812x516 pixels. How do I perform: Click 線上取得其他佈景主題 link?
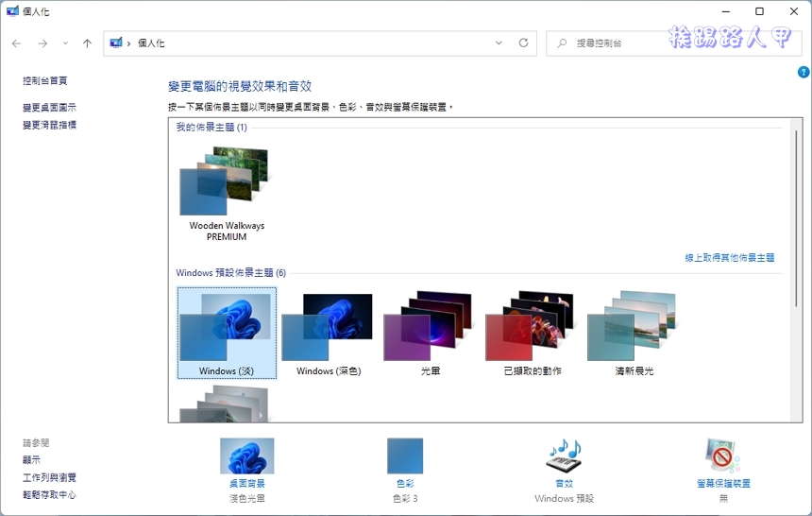click(729, 258)
